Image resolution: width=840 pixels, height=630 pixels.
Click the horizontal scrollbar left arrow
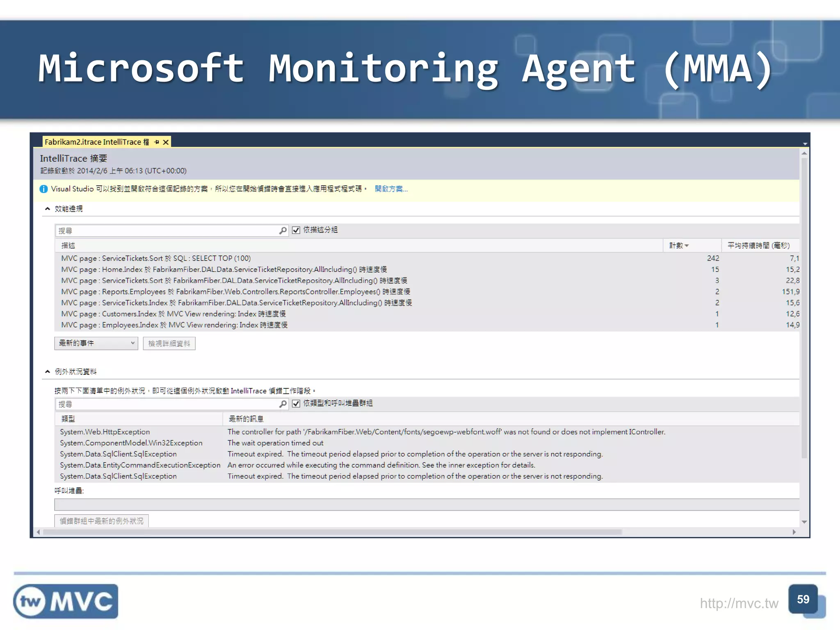point(38,532)
